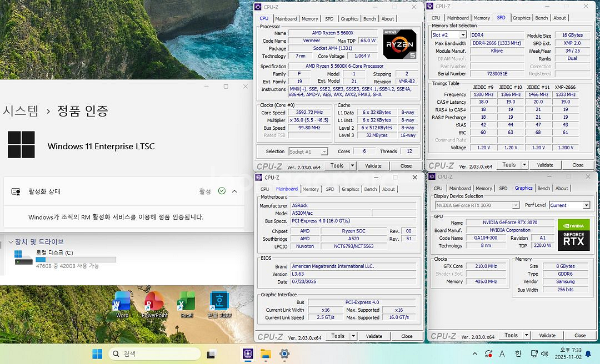Launch Excel via its desktop icon
The height and width of the screenshot is (364, 600).
[186, 304]
